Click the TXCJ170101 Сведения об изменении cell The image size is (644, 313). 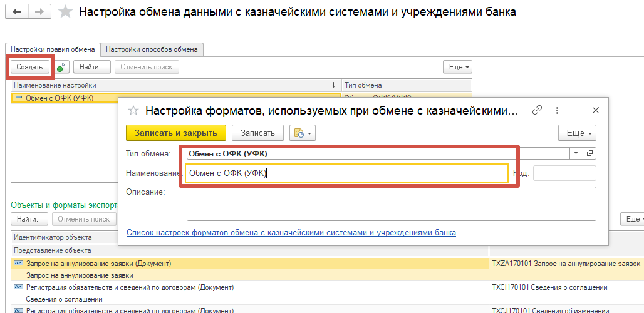pos(566,310)
